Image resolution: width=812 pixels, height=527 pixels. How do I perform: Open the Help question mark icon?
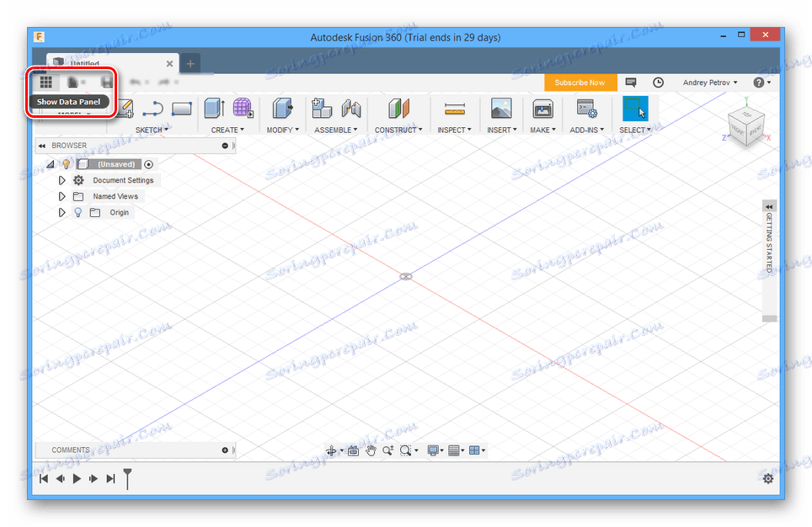click(759, 83)
